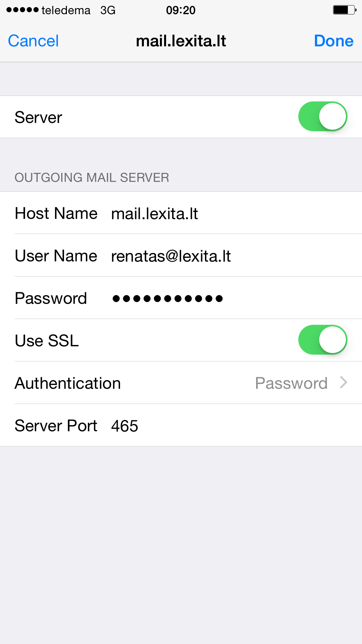Tap the 09:20 clock in status bar
The width and height of the screenshot is (362, 644).
point(181,10)
